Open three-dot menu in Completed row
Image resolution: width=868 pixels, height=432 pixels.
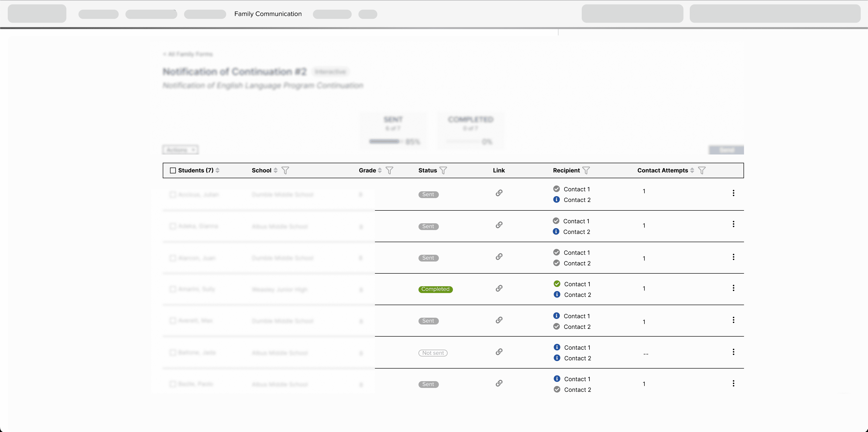[733, 288]
